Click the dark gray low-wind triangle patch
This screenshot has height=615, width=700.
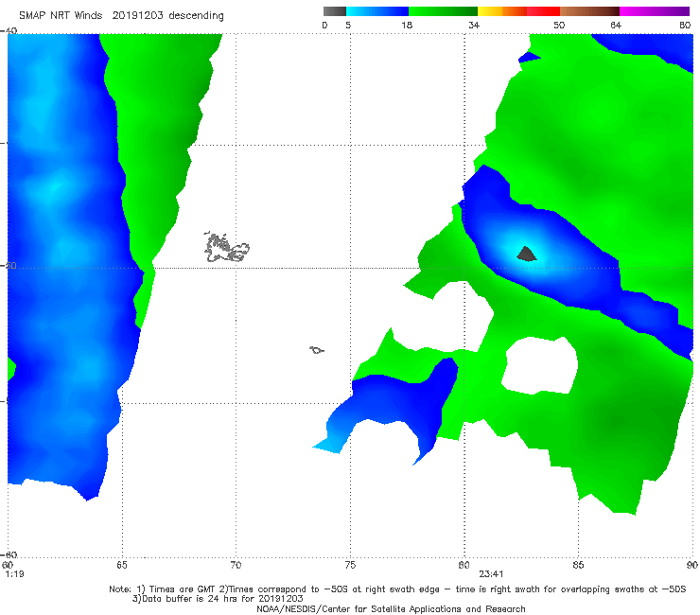pos(526,255)
